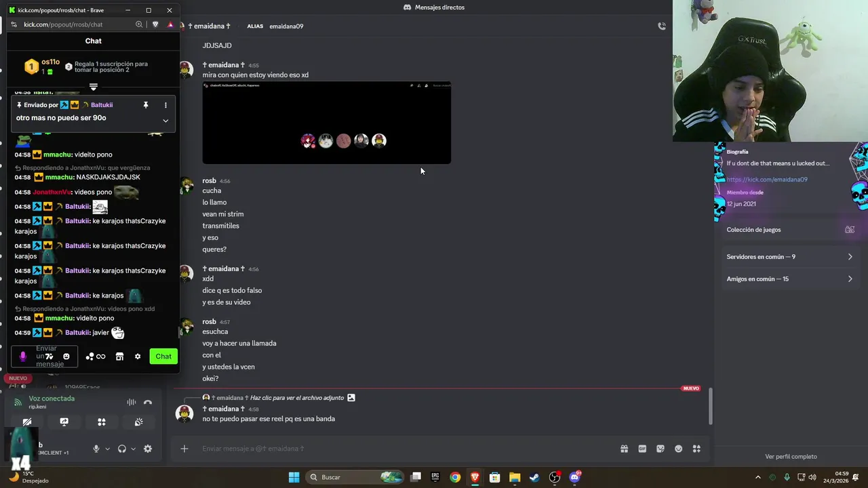Type in the Discord message field
868x488 pixels.
point(407,449)
